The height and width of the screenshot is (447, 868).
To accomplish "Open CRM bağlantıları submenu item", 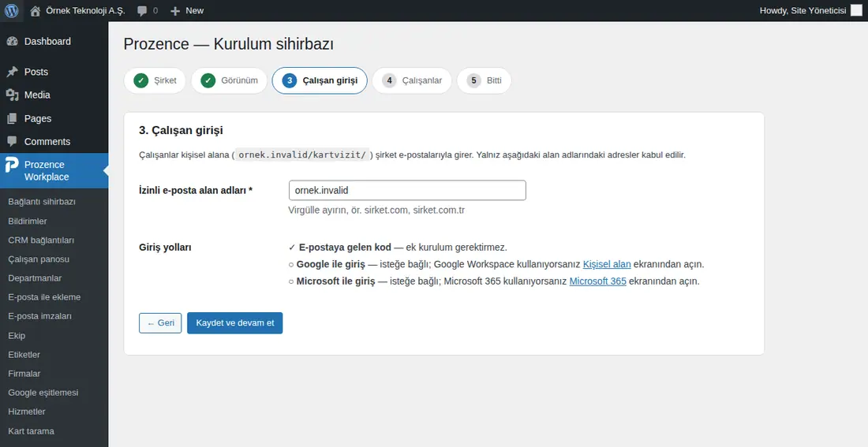I will (41, 240).
